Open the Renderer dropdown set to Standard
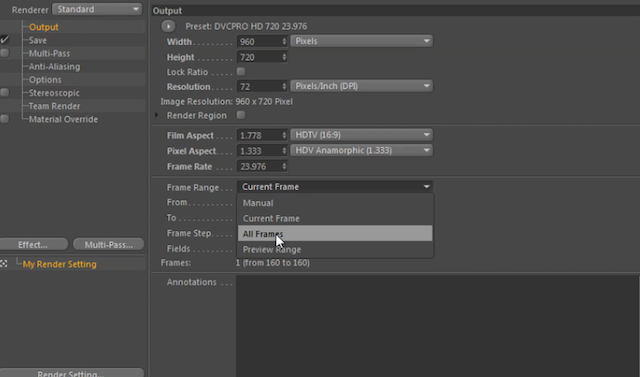The height and width of the screenshot is (377, 640). click(97, 9)
